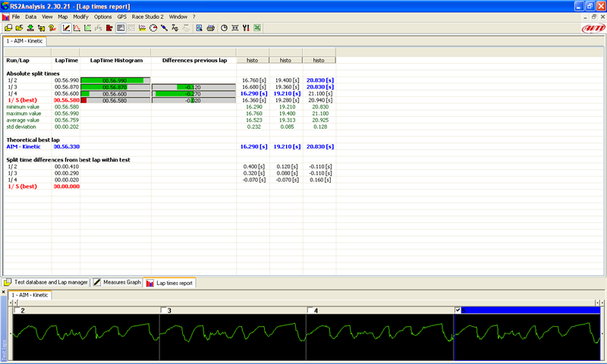This screenshot has height=364, width=607.
Task: Click the third histo button
Action: [x=319, y=61]
